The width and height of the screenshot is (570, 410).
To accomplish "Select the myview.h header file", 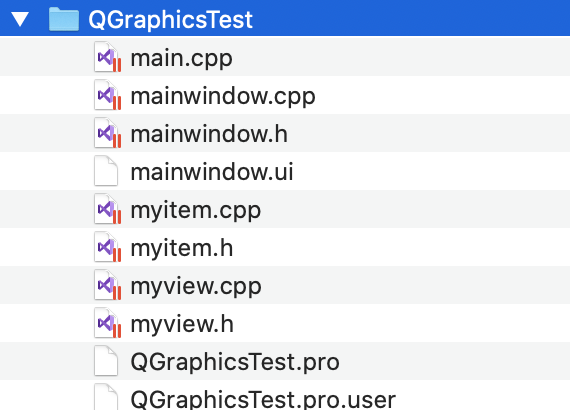I will click(182, 324).
